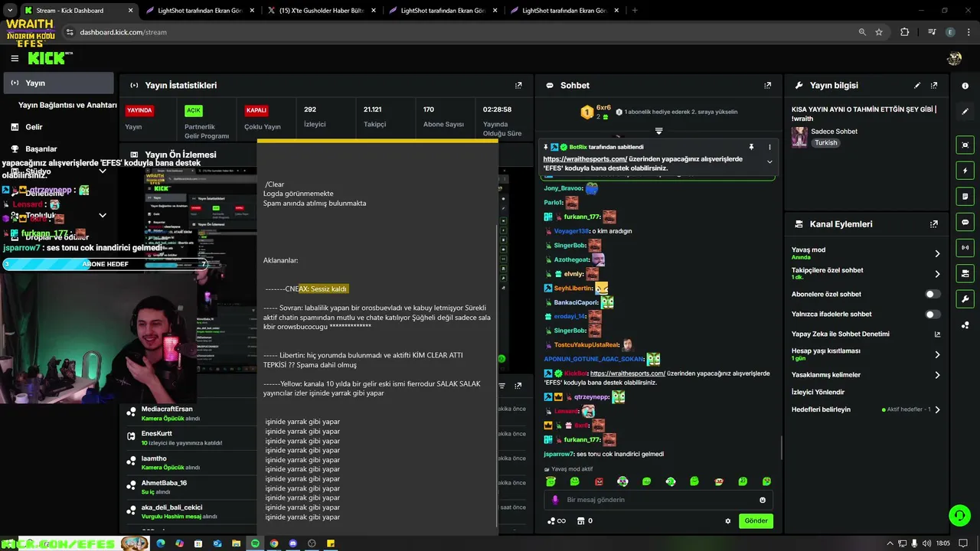The width and height of the screenshot is (980, 551).
Task: Edit stream info with the pencil in Yayın bilgisi
Action: click(917, 86)
